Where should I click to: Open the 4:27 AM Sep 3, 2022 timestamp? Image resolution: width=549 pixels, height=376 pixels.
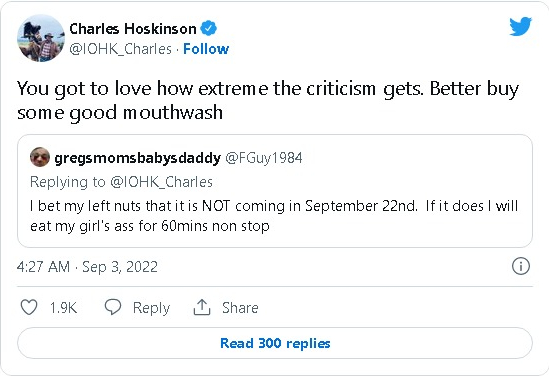click(x=87, y=267)
